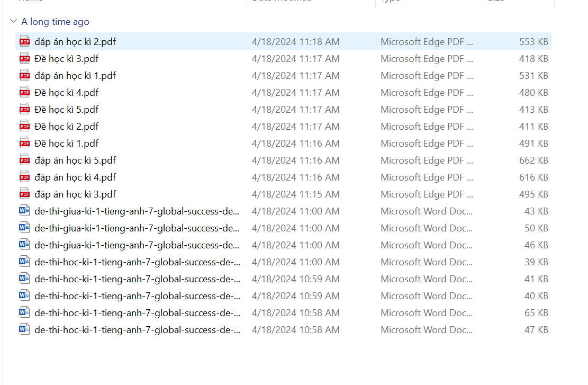Click the Word icon of the 43 KB document
The width and height of the screenshot is (588, 385).
24,211
